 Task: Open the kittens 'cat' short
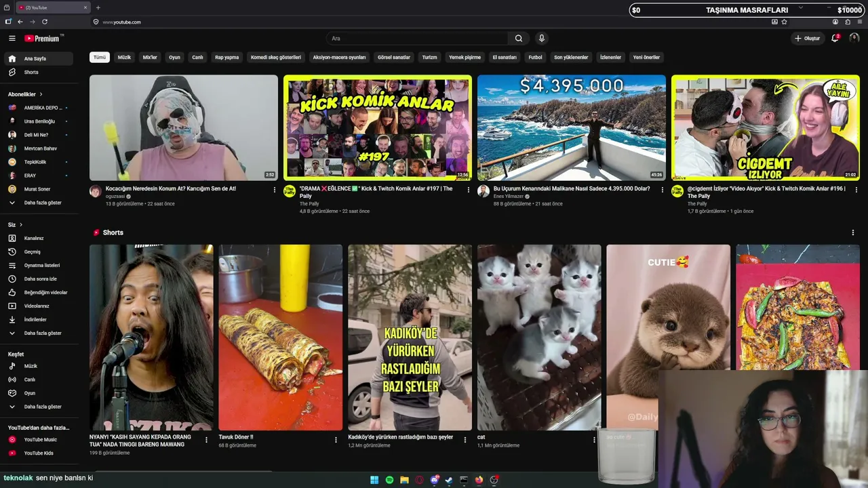point(539,338)
